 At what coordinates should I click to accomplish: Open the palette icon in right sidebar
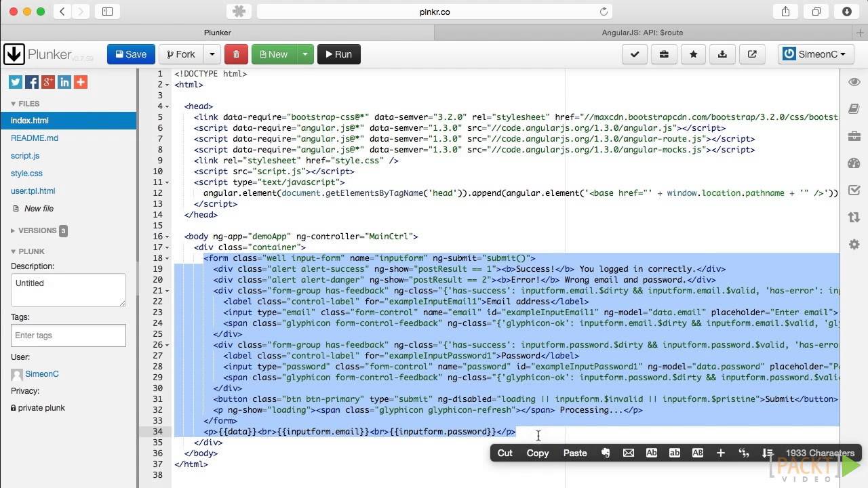(x=854, y=163)
